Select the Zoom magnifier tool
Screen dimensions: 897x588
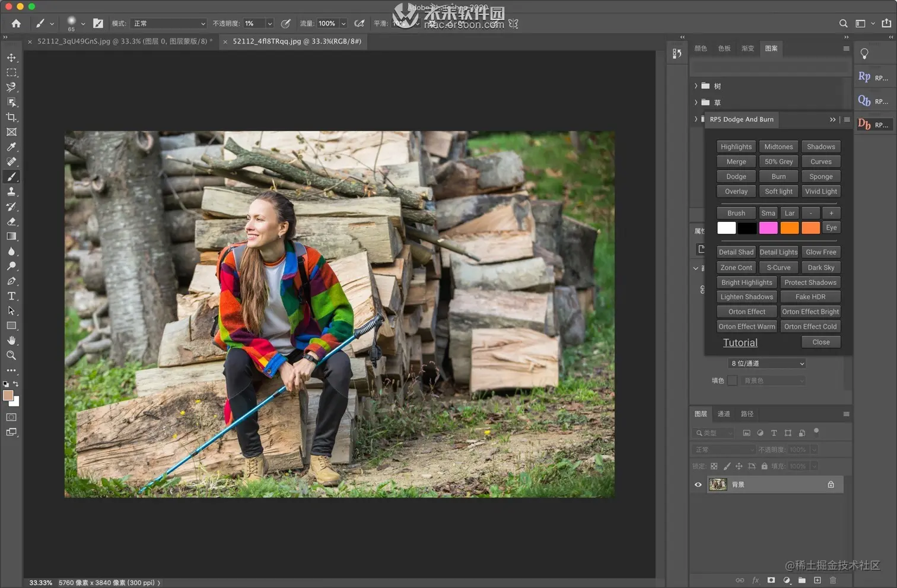(x=11, y=355)
